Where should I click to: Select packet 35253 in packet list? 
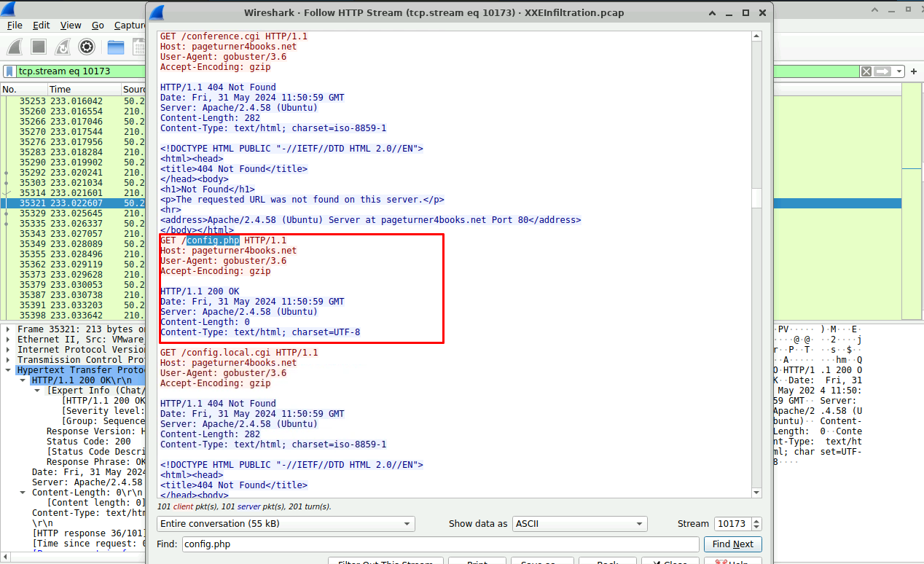(73, 101)
